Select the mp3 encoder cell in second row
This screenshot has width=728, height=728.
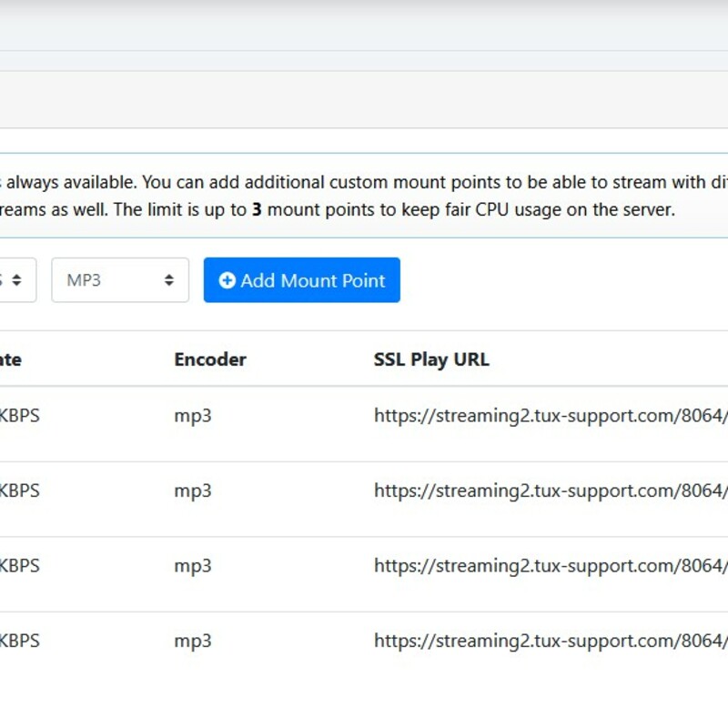193,490
